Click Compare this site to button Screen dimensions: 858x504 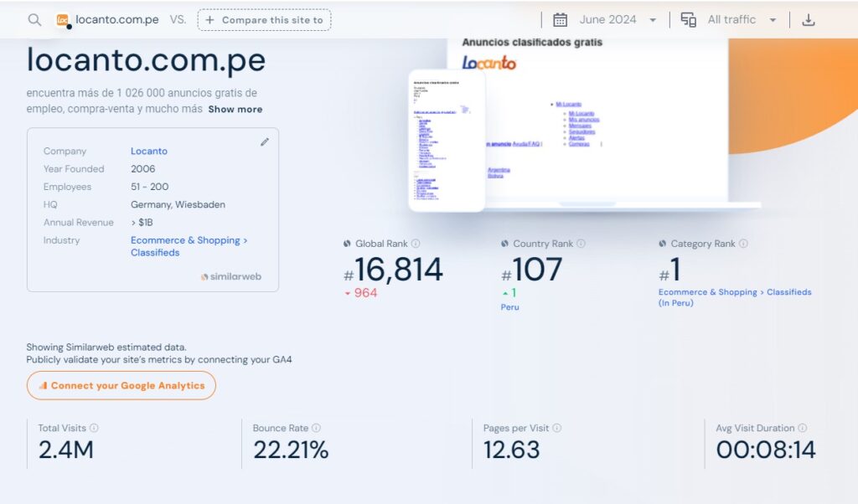tap(264, 20)
